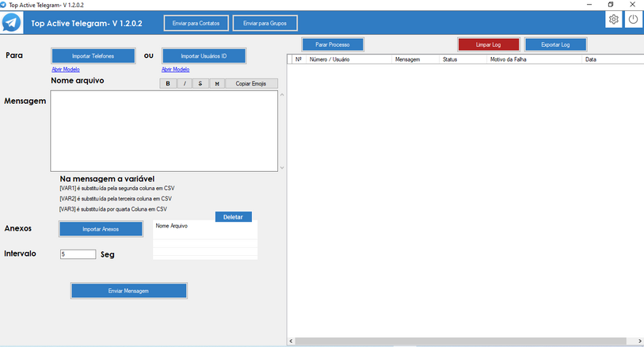Click Importar Telefones button

click(x=93, y=55)
